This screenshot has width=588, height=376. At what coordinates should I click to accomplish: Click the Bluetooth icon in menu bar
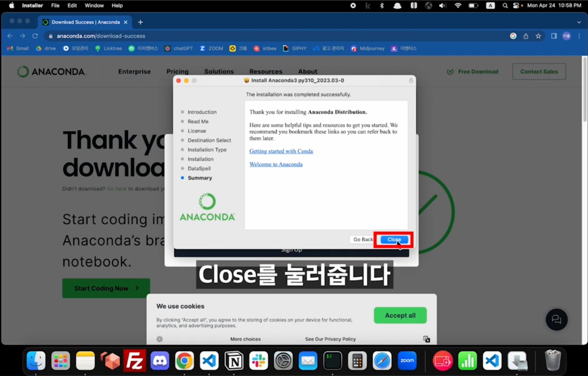(x=382, y=6)
